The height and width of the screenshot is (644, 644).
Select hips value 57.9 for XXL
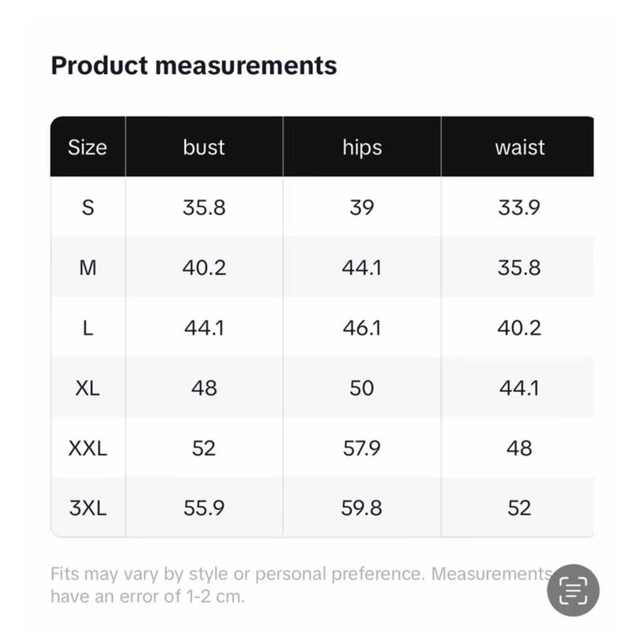tap(361, 448)
